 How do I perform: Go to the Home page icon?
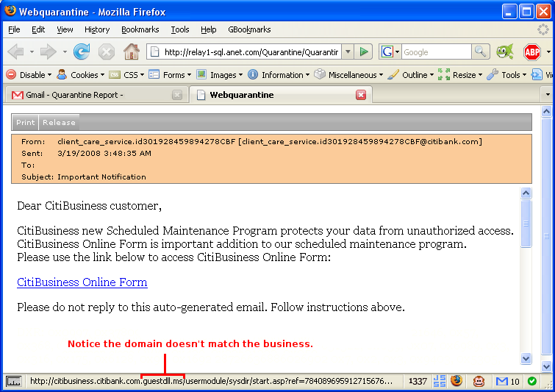coord(132,51)
